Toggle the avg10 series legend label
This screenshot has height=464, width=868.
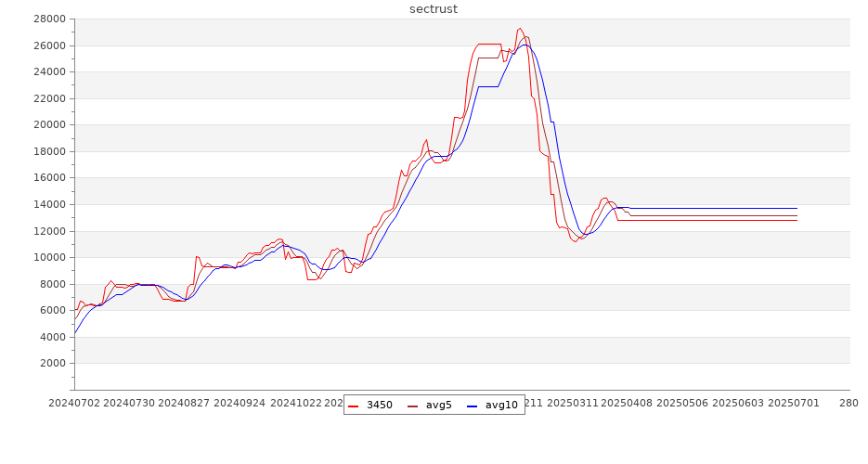[501, 405]
